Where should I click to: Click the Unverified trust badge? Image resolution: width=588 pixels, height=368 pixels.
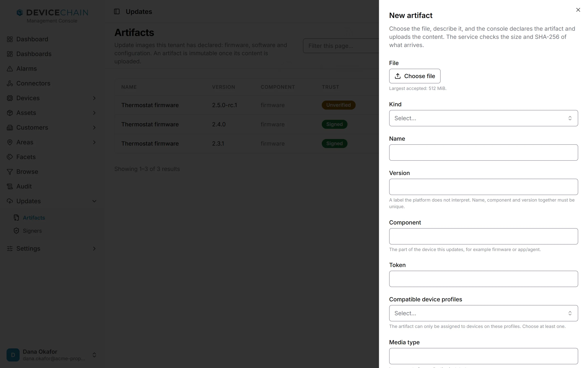[x=339, y=105]
